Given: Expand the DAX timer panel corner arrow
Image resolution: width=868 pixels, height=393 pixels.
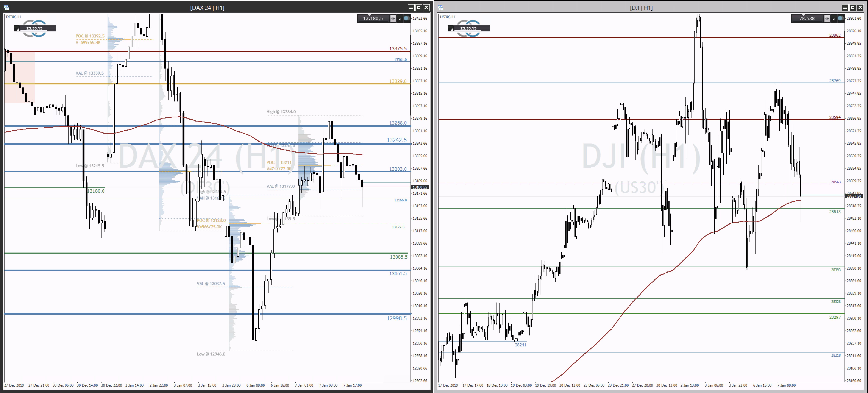Looking at the screenshot, I should pyautogui.click(x=18, y=30).
